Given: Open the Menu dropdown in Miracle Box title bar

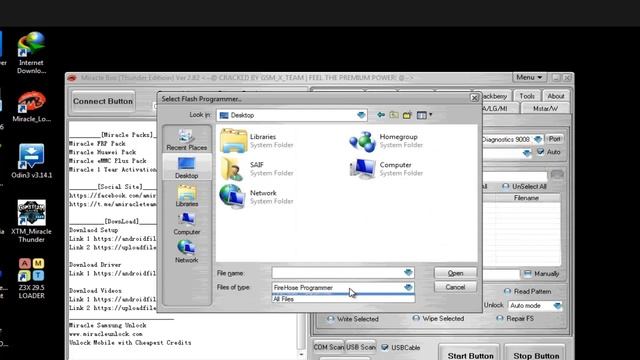Looking at the screenshot, I should point(529,77).
